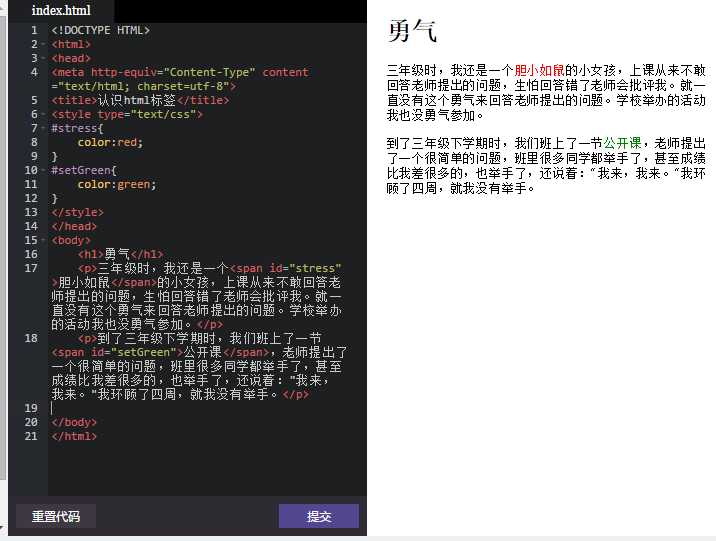
Task: Click the closing body tag line
Action: tap(74, 422)
